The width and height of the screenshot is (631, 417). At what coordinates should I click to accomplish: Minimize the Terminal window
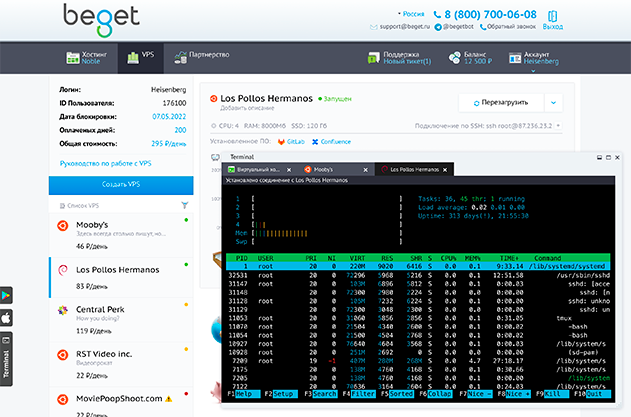click(599, 157)
